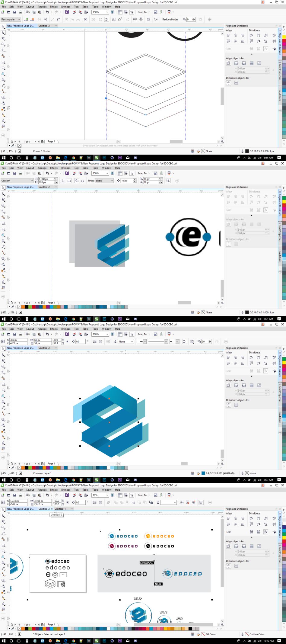The height and width of the screenshot is (644, 286).
Task: Click the Weld icon in the 10:10 AM window property bar
Action: click(116, 502)
